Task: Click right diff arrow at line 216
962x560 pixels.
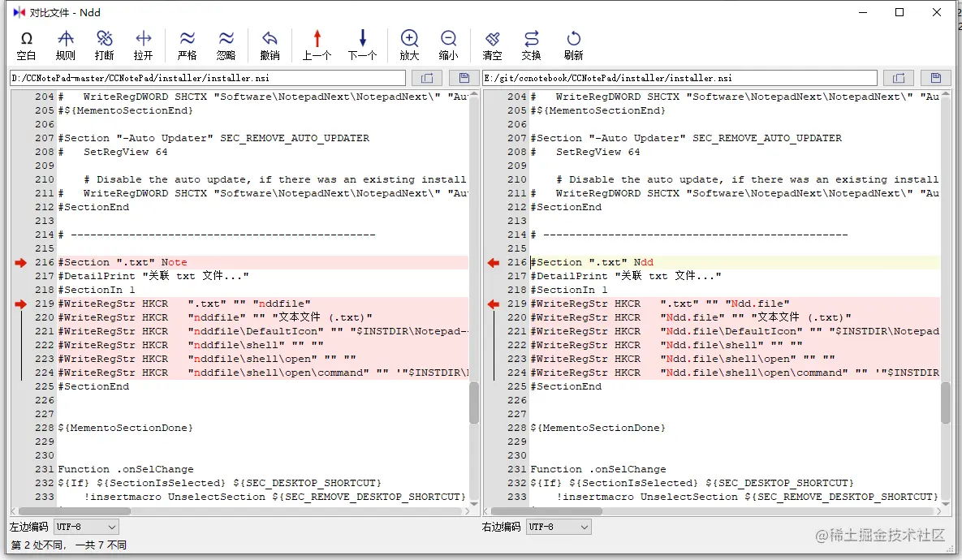Action: [494, 262]
